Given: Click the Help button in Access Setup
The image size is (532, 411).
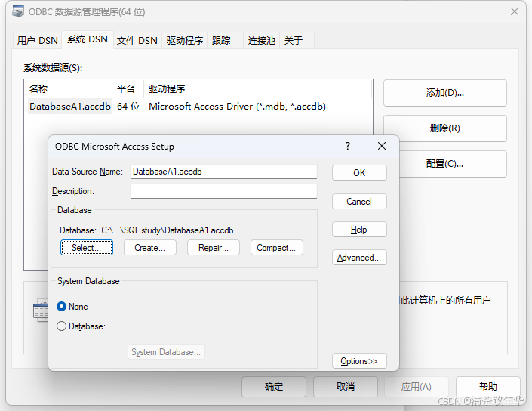Looking at the screenshot, I should (x=359, y=230).
